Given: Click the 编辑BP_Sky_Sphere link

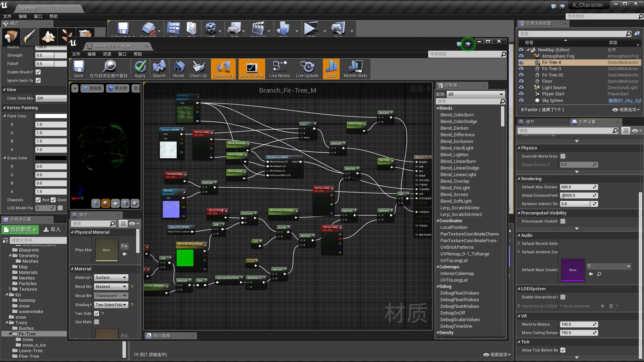Looking at the screenshot, I should point(624,101).
